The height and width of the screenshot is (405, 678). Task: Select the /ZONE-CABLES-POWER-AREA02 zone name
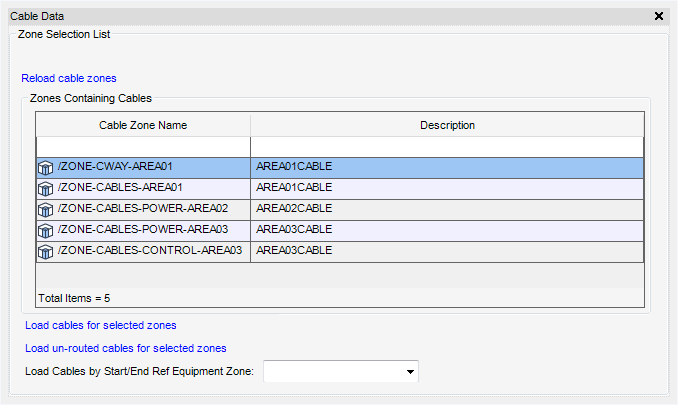point(143,208)
